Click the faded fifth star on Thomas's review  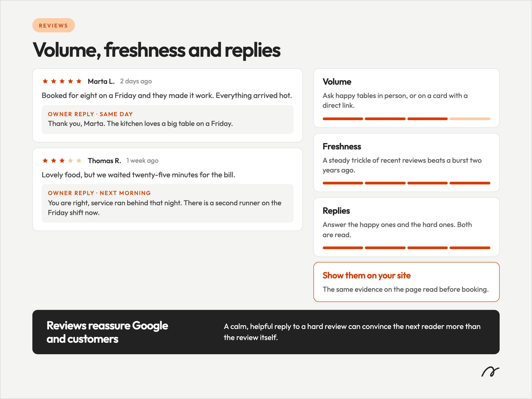(79, 160)
